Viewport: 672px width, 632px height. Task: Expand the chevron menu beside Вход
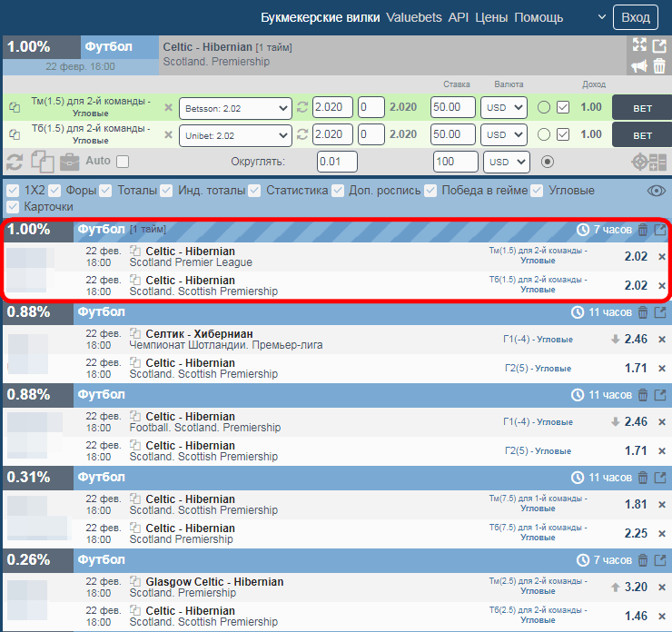(x=600, y=17)
